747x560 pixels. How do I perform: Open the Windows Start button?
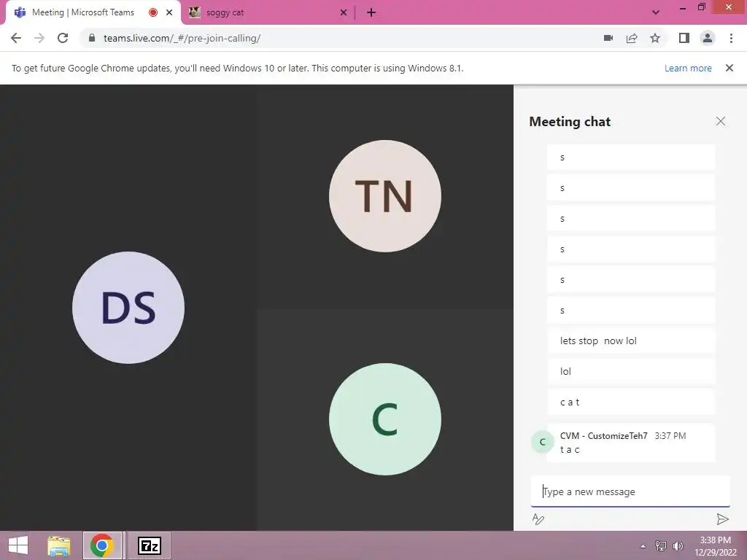point(18,545)
